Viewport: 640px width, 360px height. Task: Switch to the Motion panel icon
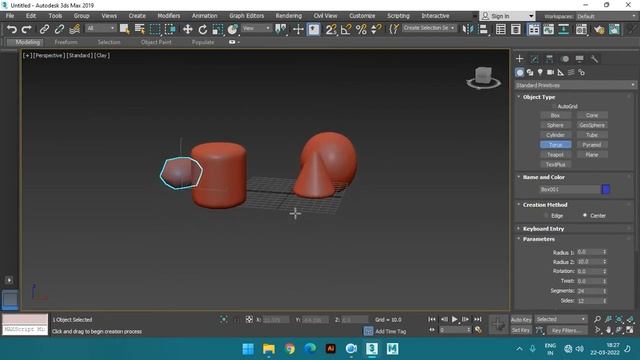[565, 59]
